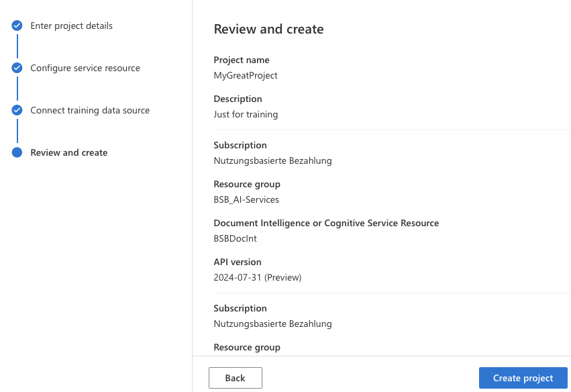Open the Configure service resource step
This screenshot has height=392, width=571.
pos(85,68)
